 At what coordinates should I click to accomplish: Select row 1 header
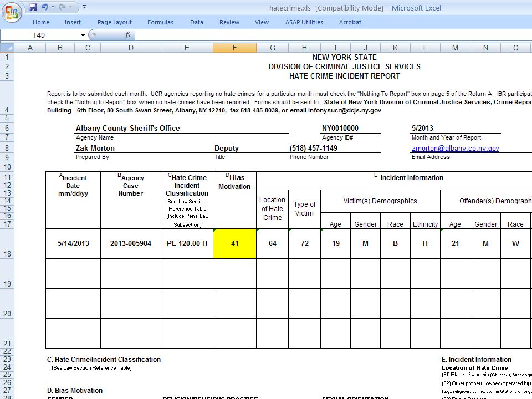pos(7,57)
